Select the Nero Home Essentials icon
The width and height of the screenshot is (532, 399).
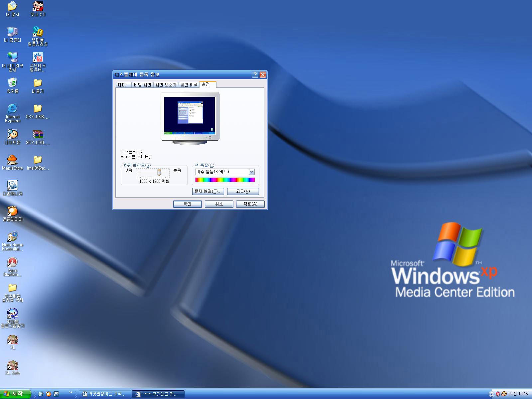12,241
